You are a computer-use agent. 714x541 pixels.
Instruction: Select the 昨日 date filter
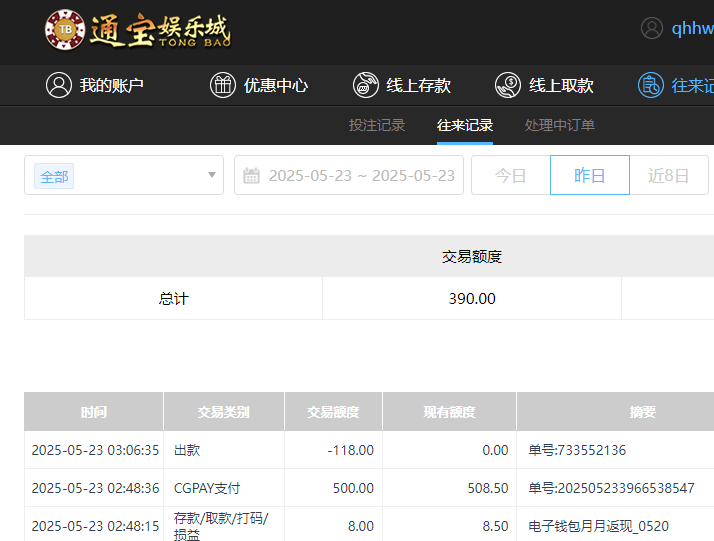pyautogui.click(x=590, y=176)
